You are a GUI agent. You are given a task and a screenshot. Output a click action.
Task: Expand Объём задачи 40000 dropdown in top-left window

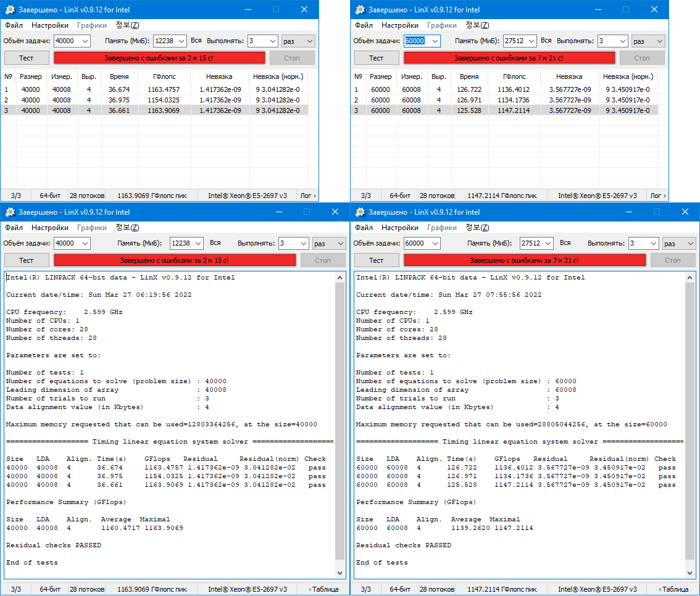click(x=85, y=41)
